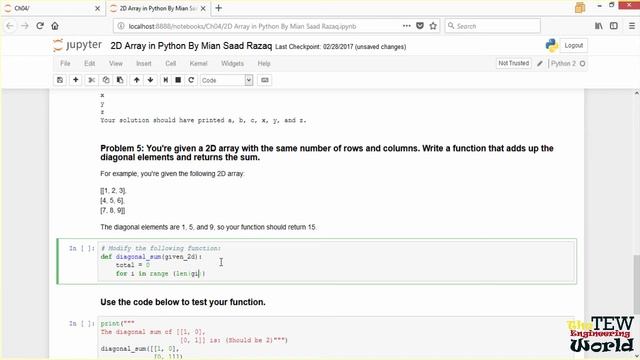Click the Firefox Search box
Image resolution: width=640 pixels, height=360 pixels.
click(493, 26)
